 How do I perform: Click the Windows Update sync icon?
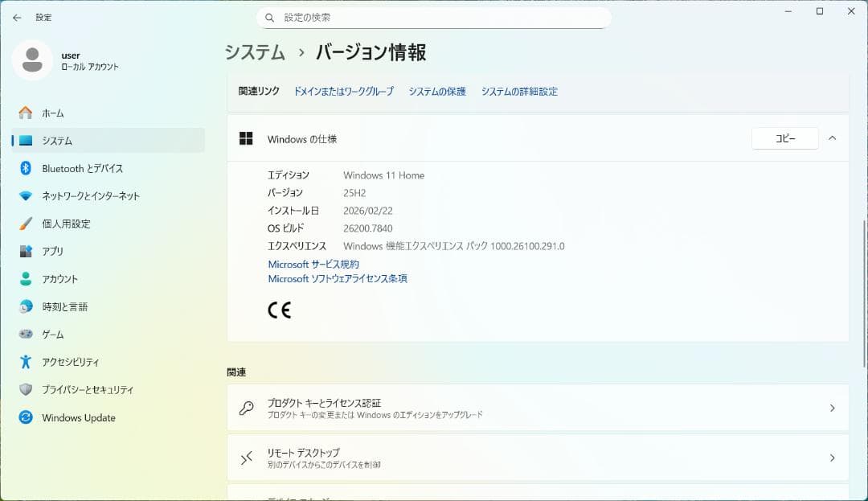click(26, 417)
